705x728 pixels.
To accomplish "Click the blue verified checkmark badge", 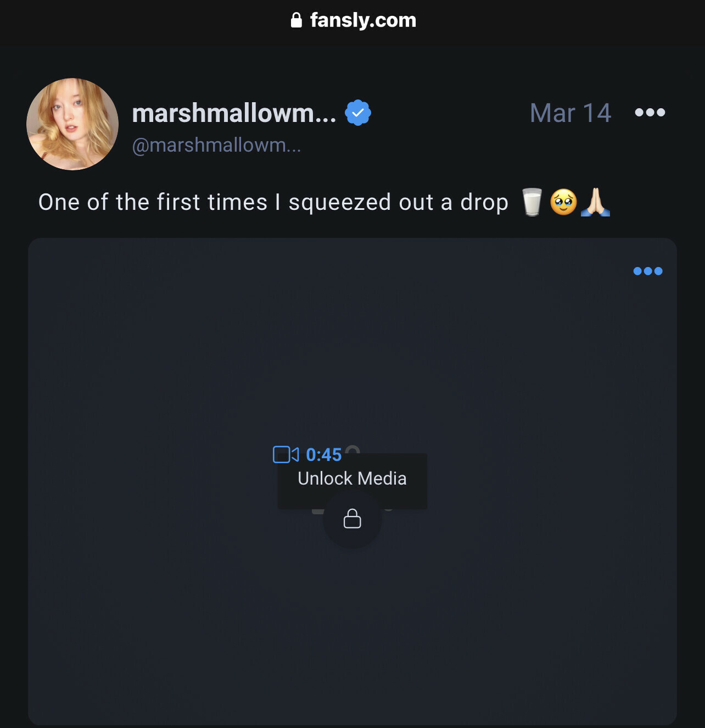I will coord(358,113).
